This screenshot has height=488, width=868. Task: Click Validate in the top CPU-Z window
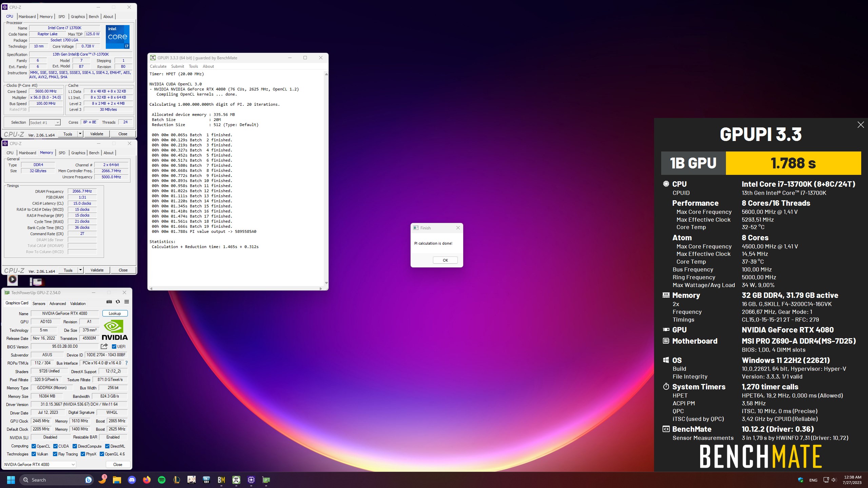(x=97, y=134)
